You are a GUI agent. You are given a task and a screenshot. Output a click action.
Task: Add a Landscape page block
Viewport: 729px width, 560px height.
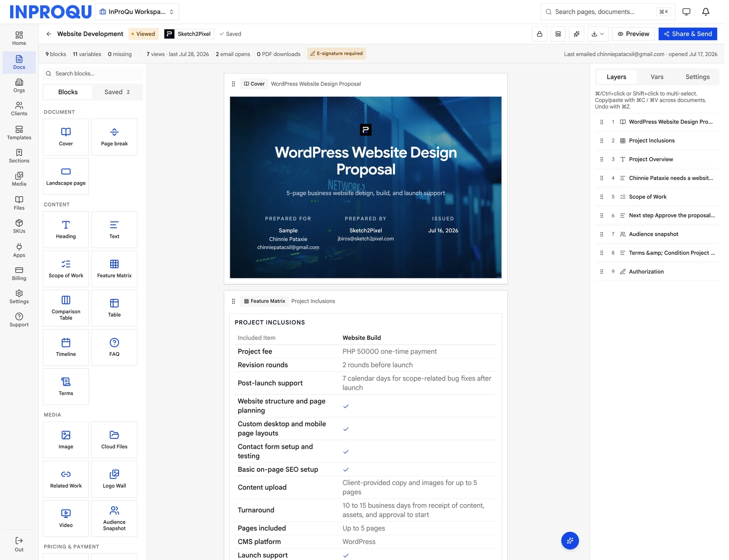tap(66, 176)
